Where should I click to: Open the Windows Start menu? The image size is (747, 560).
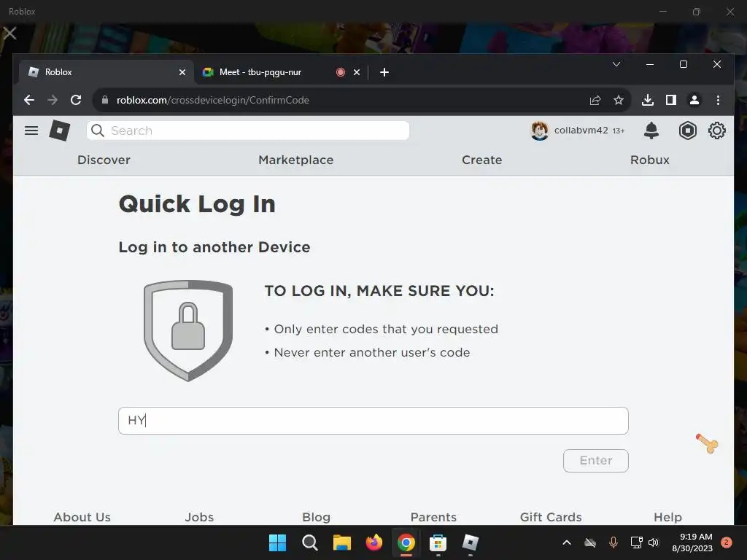(x=277, y=542)
